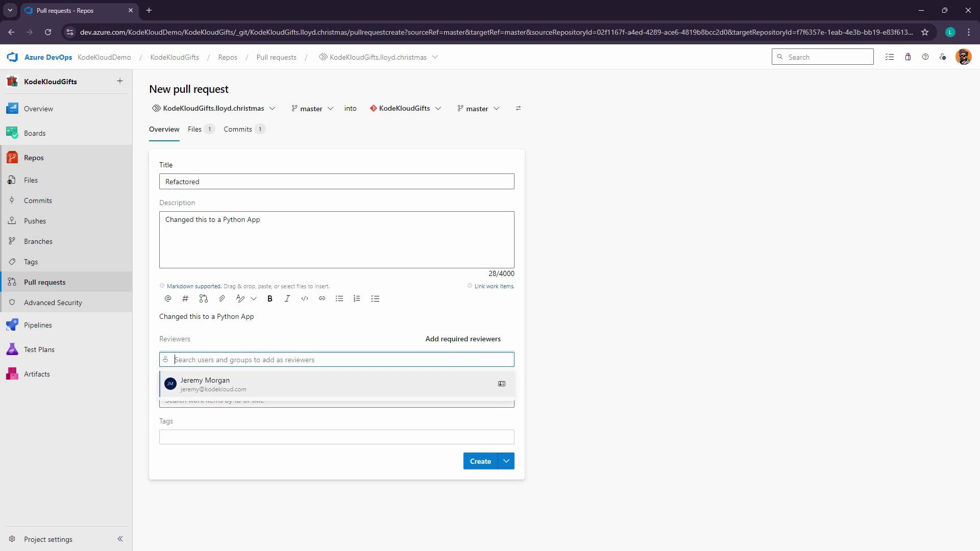Open text formatting header style dropdown
Viewport: 980px width, 551px height.
point(254,299)
